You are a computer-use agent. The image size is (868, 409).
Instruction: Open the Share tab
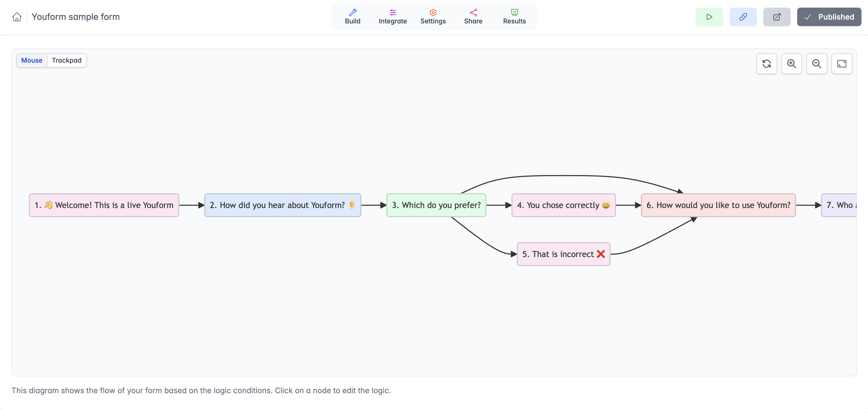pyautogui.click(x=473, y=17)
